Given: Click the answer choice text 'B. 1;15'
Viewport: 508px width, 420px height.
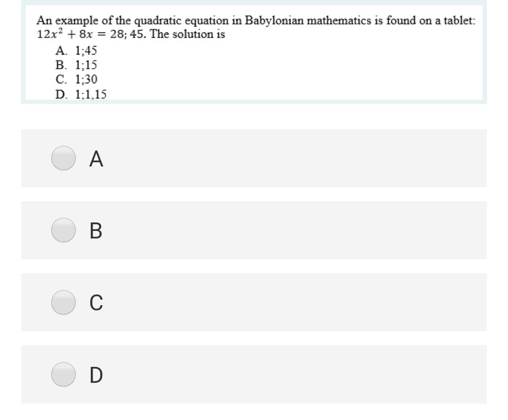Looking at the screenshot, I should [75, 66].
